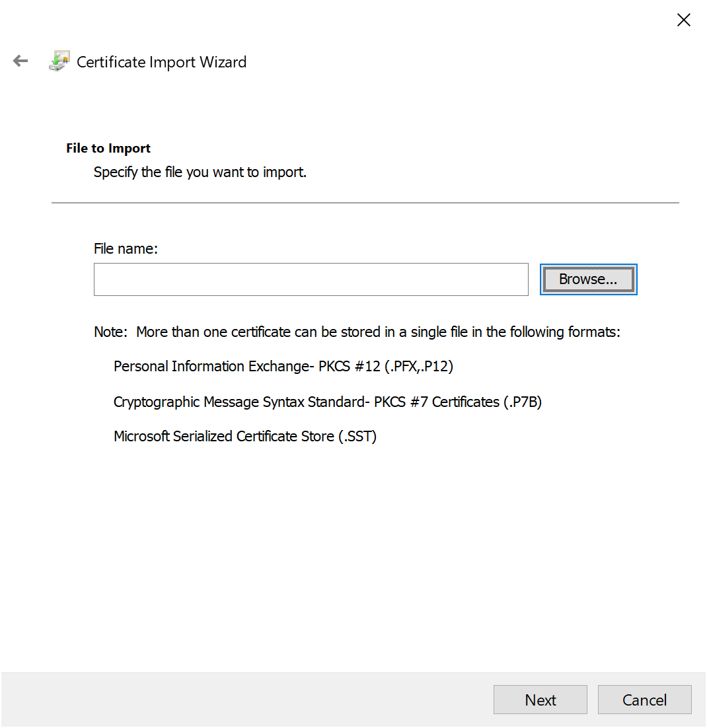Image resolution: width=707 pixels, height=728 pixels.
Task: Close the Certificate Import Wizard window
Action: 683,20
